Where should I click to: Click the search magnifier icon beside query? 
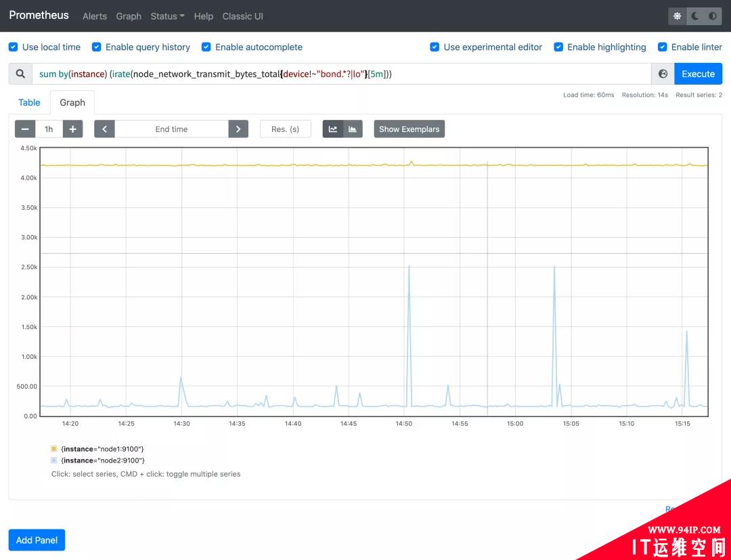20,74
